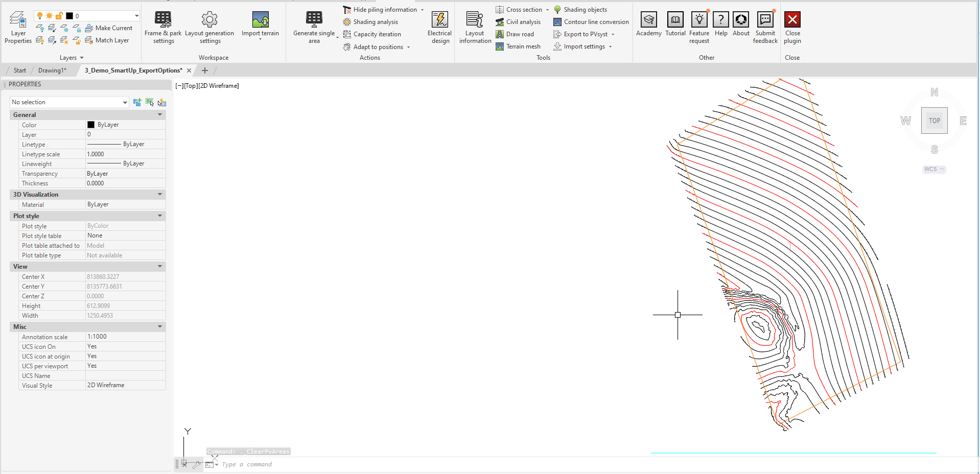Collapse the General properties section

160,115
